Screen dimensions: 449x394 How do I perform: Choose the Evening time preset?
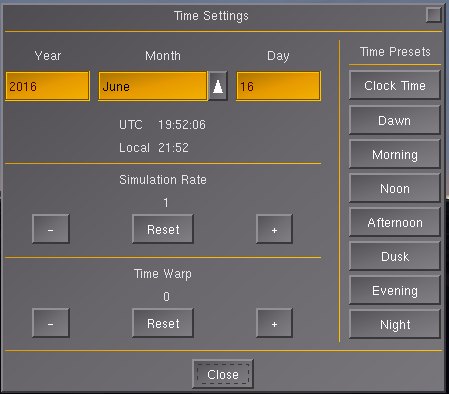tap(395, 290)
